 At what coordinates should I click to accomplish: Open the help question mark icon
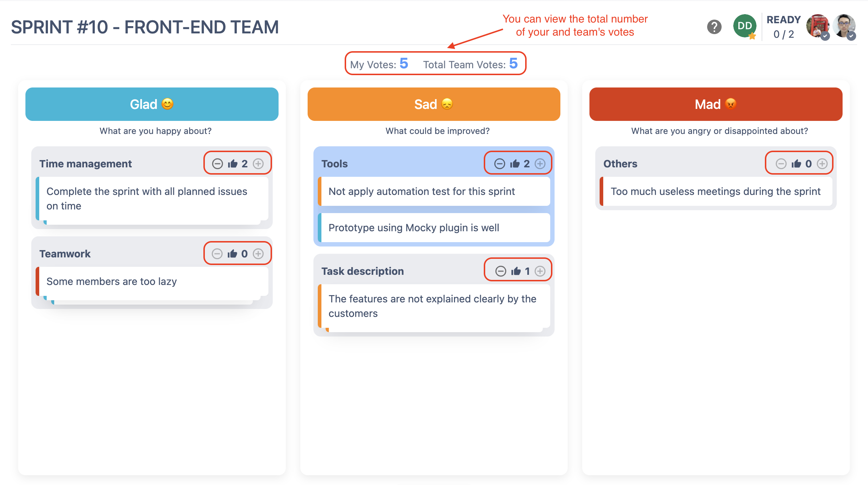(x=714, y=27)
